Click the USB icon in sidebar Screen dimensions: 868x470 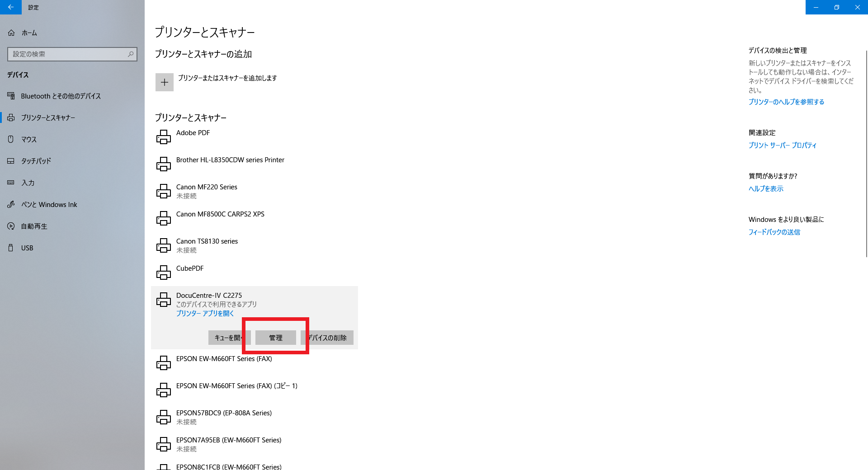(11, 248)
